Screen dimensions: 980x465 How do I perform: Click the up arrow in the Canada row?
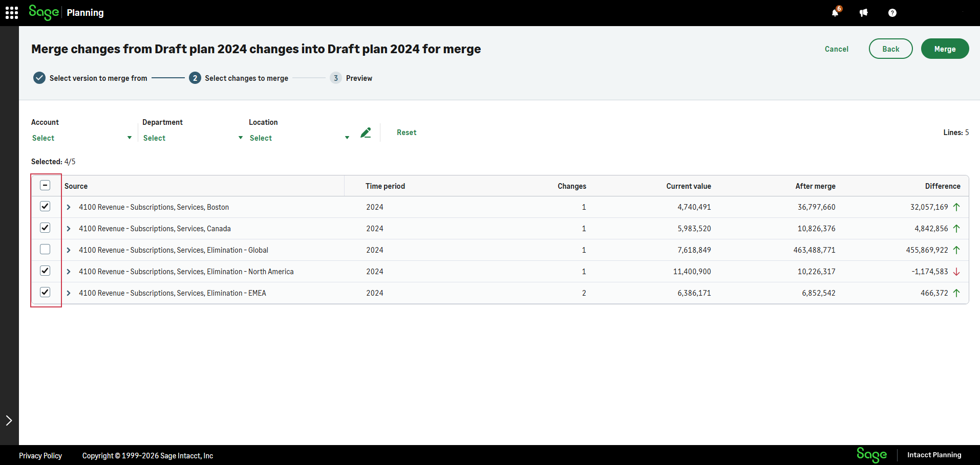956,229
